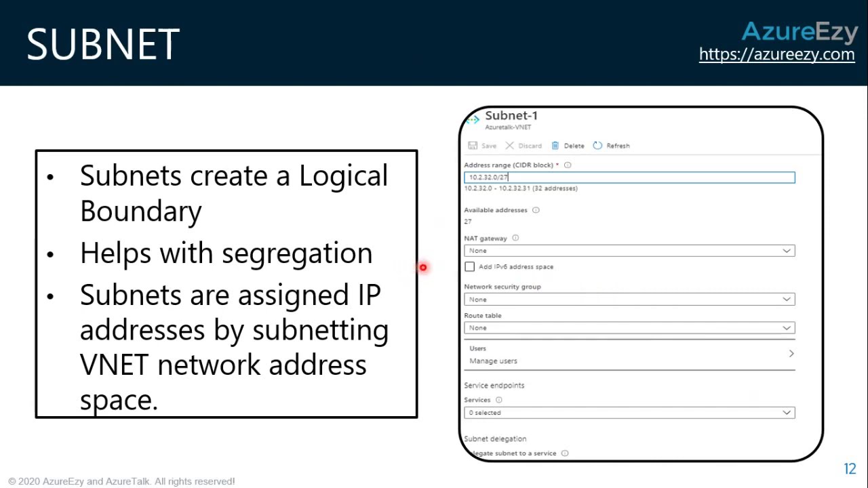Click the SUBNET slide title
The height and width of the screenshot is (488, 868).
pos(103,45)
